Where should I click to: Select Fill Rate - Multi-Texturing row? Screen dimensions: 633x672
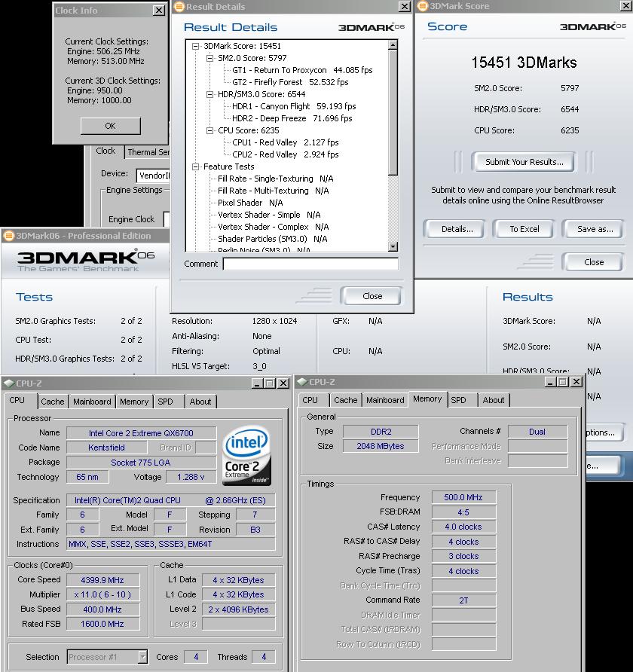point(273,191)
